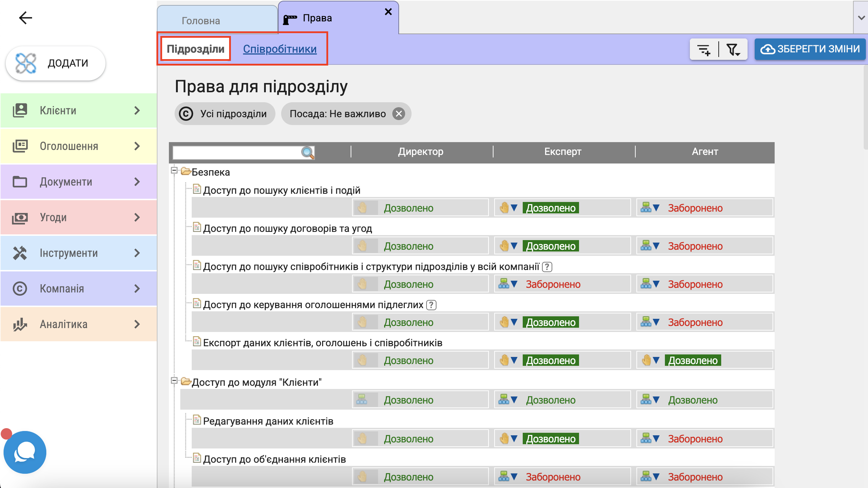Viewport: 868px width, 488px height.
Task: Toggle Агент Заборонено for об'єднання клієнтів
Action: coord(695,477)
